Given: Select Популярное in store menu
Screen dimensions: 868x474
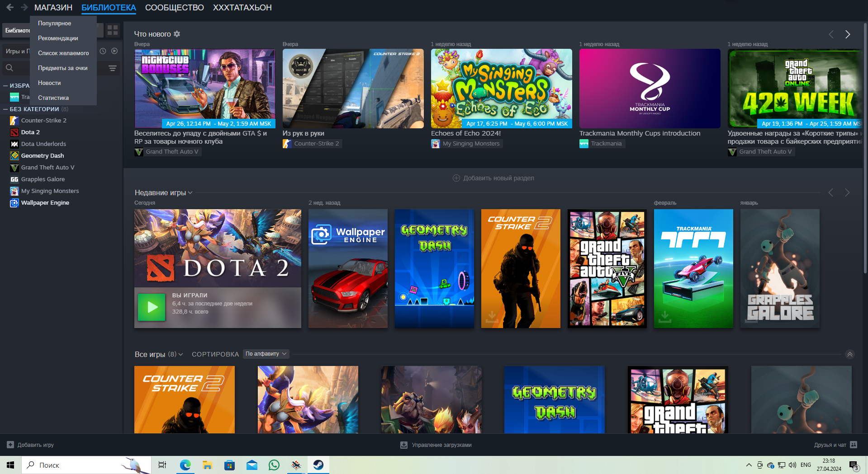Looking at the screenshot, I should click(x=63, y=23).
